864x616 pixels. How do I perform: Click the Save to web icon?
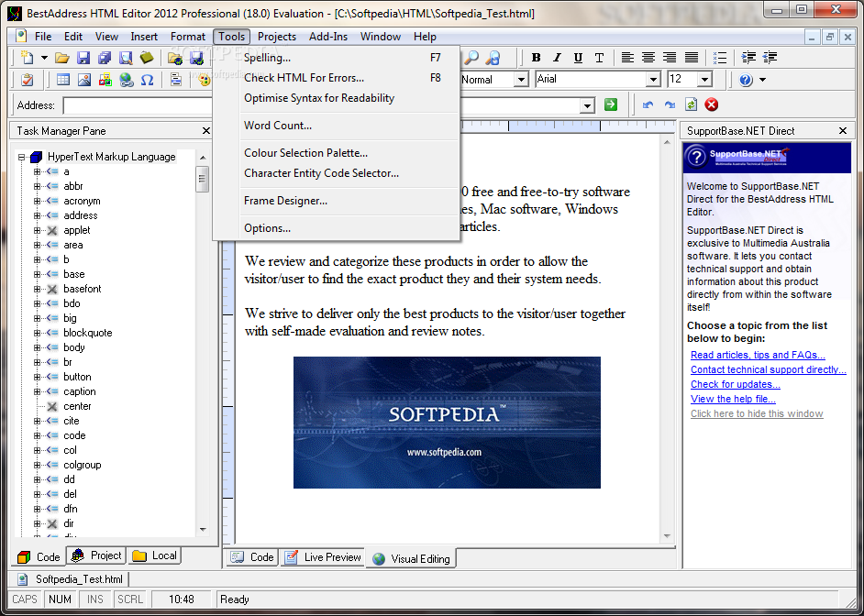pos(196,57)
